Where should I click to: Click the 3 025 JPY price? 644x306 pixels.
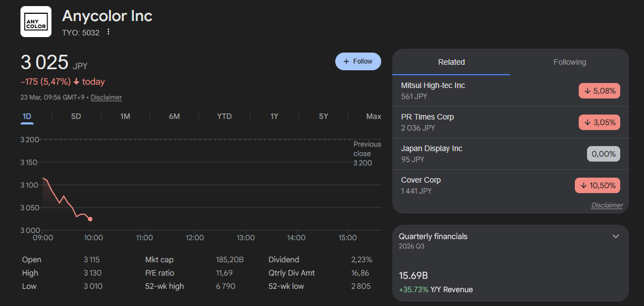tap(54, 63)
